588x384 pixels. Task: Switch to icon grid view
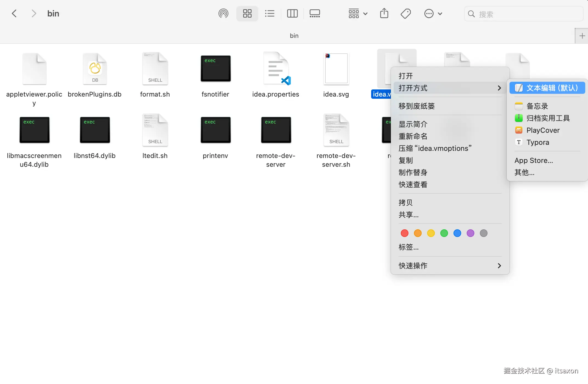pos(247,13)
